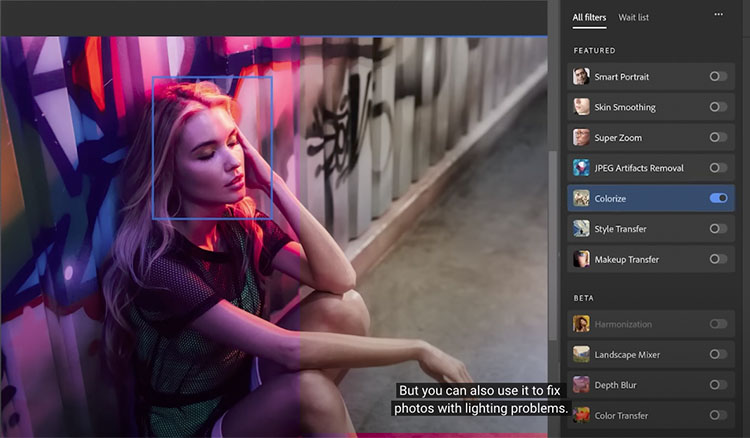Screen dimensions: 750x438
Task: Select the Harmonization label
Action: pos(623,324)
